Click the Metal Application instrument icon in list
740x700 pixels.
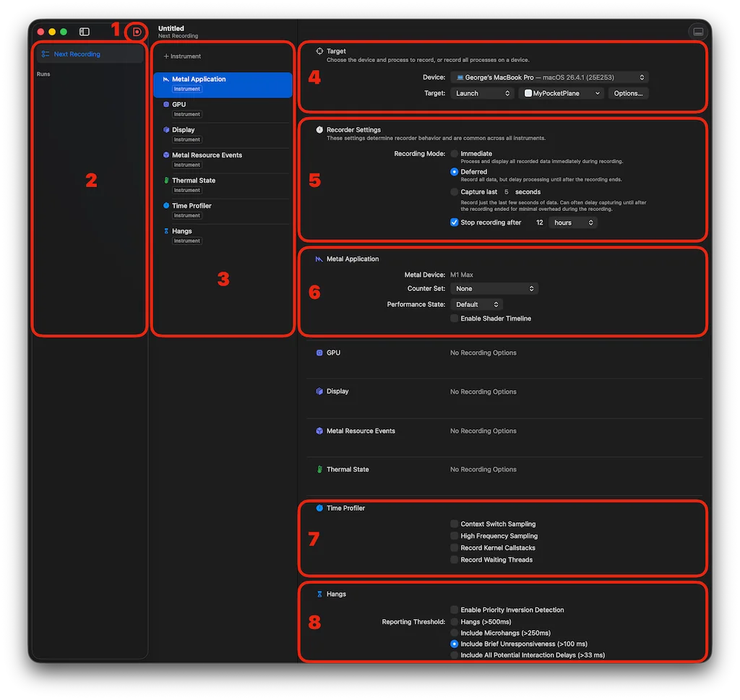pos(166,79)
